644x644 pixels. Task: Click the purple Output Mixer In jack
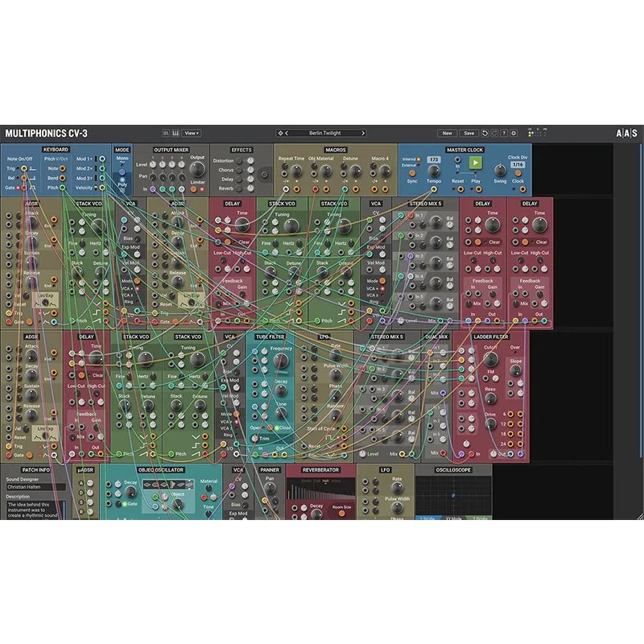(153, 189)
